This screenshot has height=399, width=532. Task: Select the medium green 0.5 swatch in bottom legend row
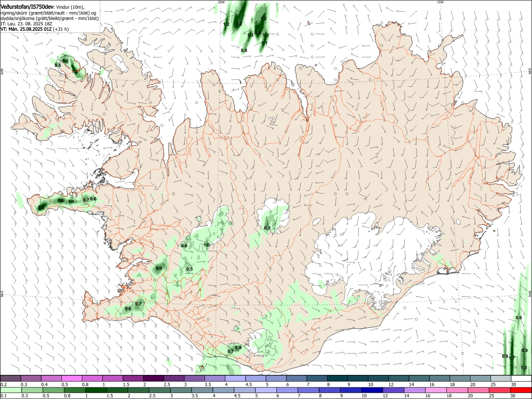point(53,390)
